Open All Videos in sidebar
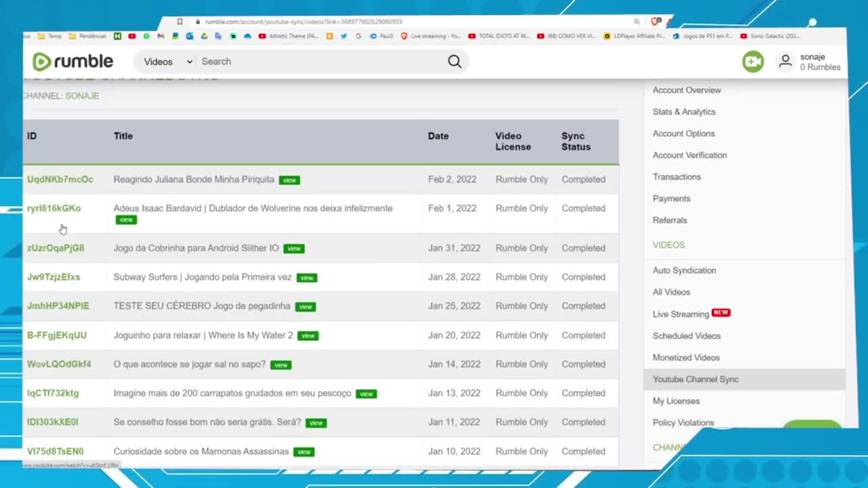This screenshot has height=488, width=868. pyautogui.click(x=671, y=292)
